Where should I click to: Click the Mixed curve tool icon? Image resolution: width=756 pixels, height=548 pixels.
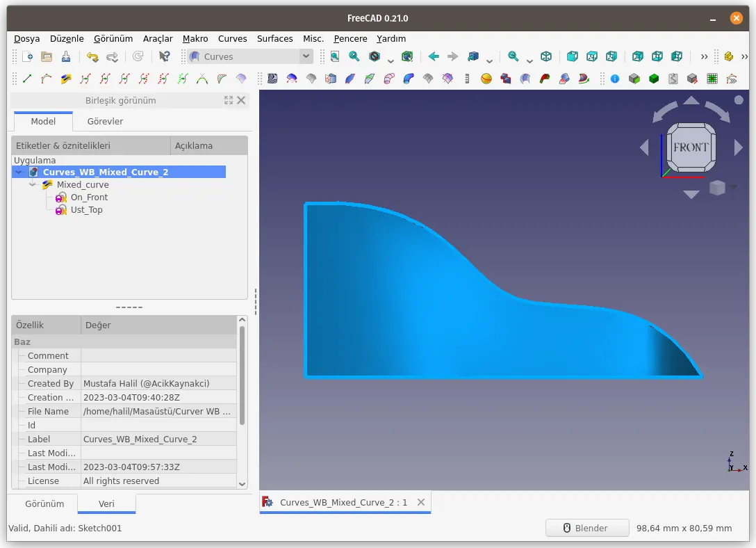[x=66, y=79]
